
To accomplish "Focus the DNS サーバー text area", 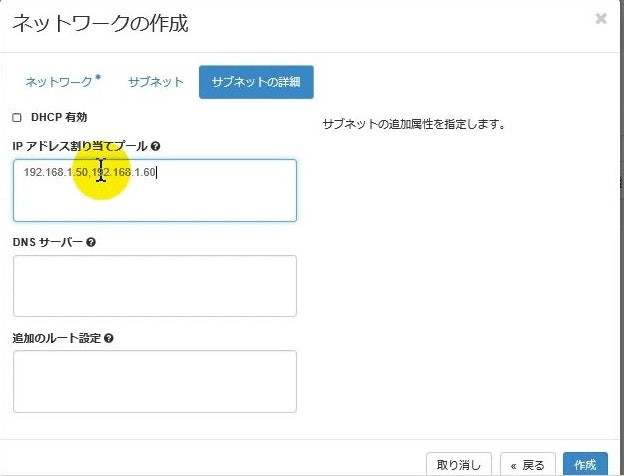I will coord(155,286).
